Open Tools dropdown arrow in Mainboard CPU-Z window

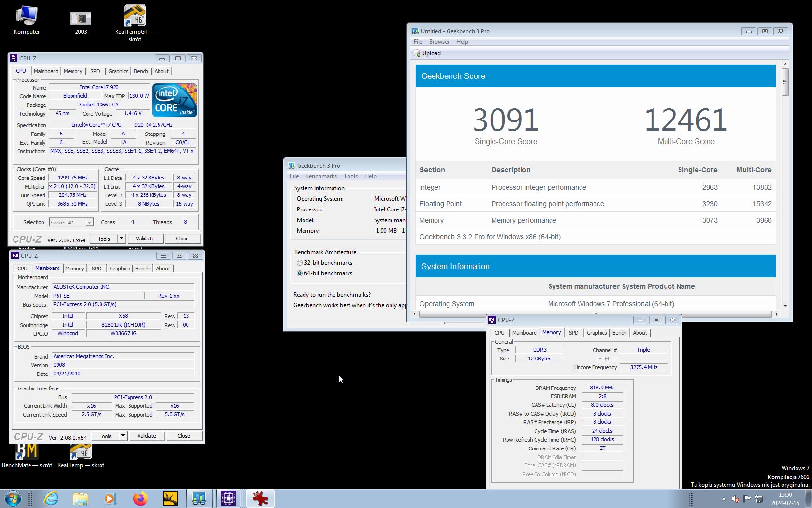point(123,436)
